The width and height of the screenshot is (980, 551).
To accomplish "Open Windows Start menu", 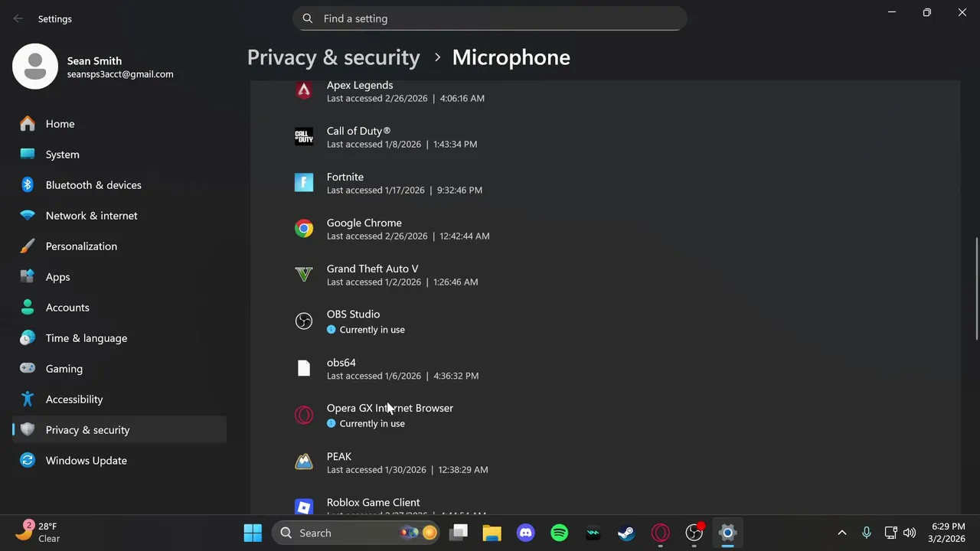I will coord(253,533).
